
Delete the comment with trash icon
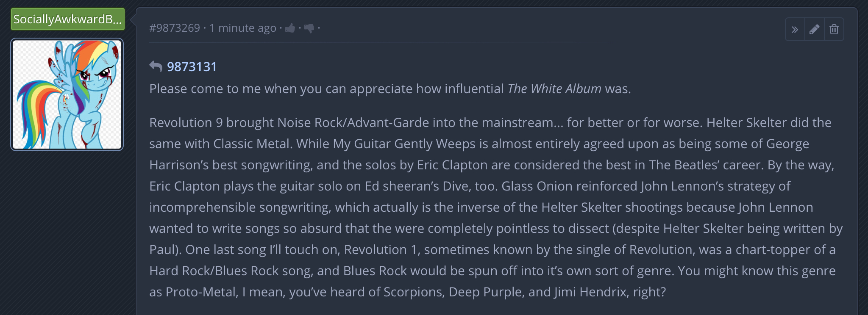point(834,29)
